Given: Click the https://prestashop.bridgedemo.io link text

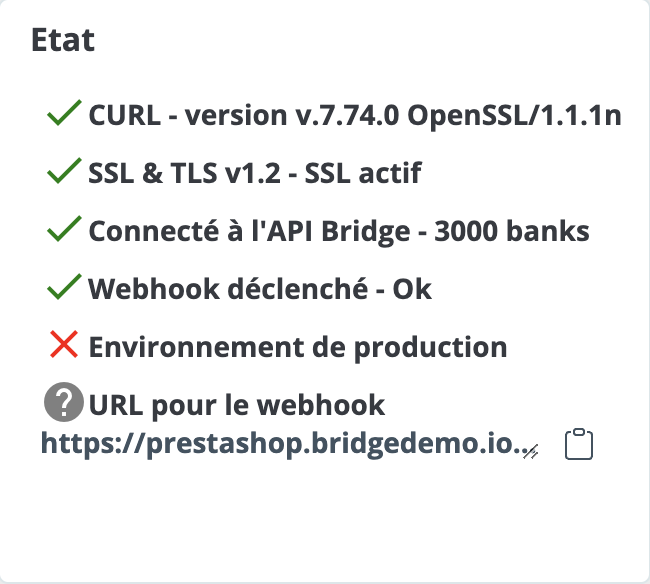Looking at the screenshot, I should (286, 443).
